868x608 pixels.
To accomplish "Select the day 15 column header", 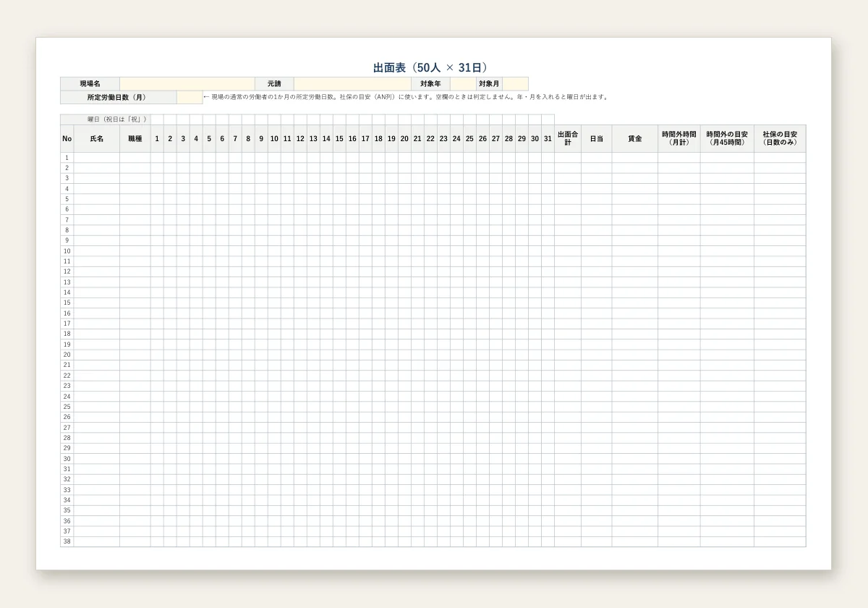I will pyautogui.click(x=339, y=138).
